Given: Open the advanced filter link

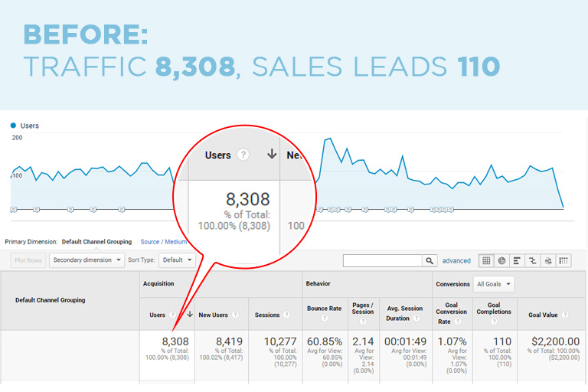Looking at the screenshot, I should pos(456,261).
